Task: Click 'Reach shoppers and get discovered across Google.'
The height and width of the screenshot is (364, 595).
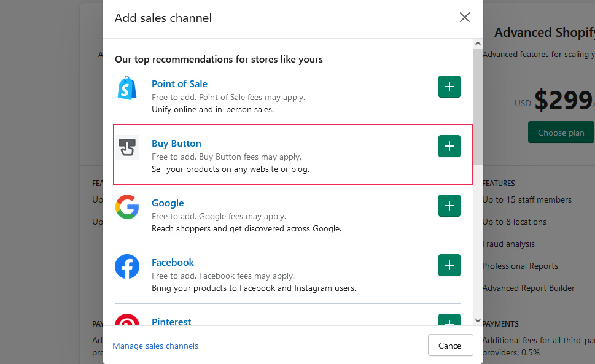Action: pyautogui.click(x=246, y=228)
